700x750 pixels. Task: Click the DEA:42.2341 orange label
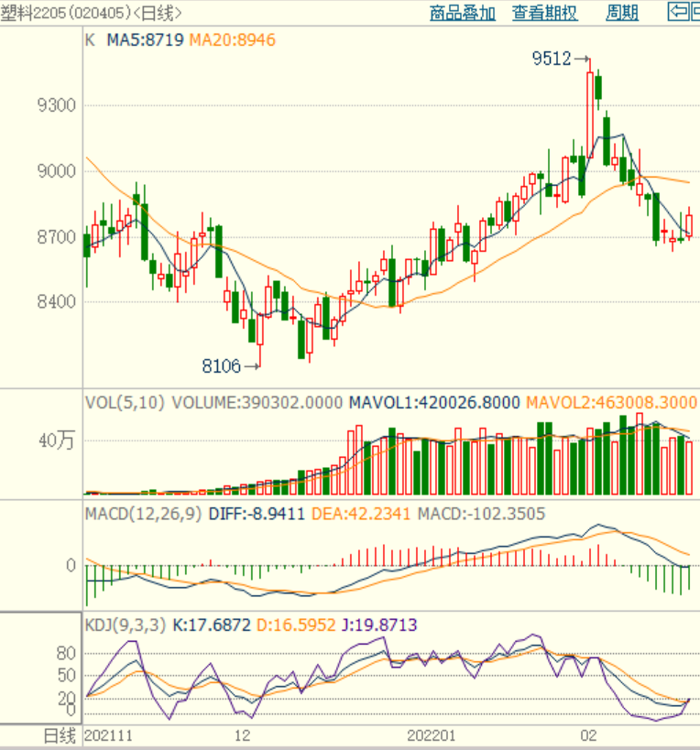362,514
